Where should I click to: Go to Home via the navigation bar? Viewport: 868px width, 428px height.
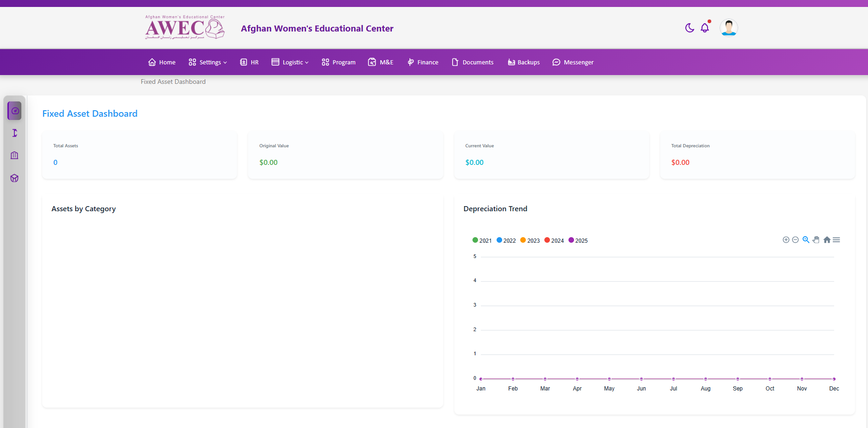tap(161, 62)
